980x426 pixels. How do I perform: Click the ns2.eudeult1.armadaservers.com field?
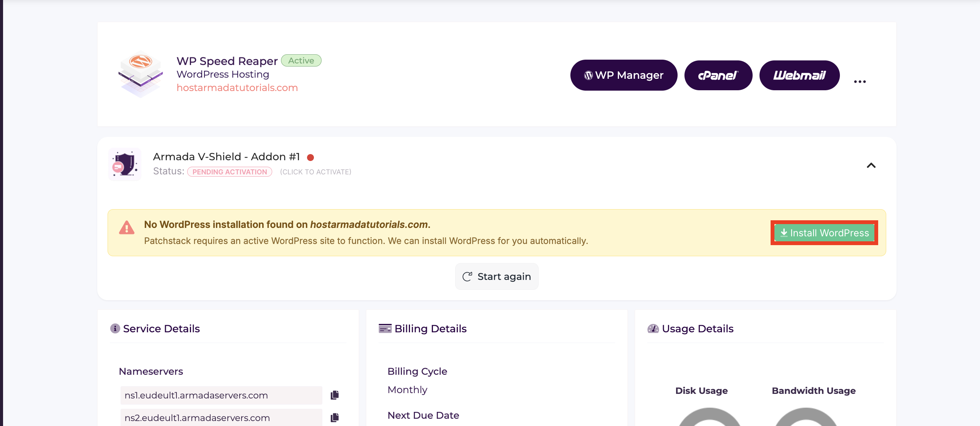[221, 417]
